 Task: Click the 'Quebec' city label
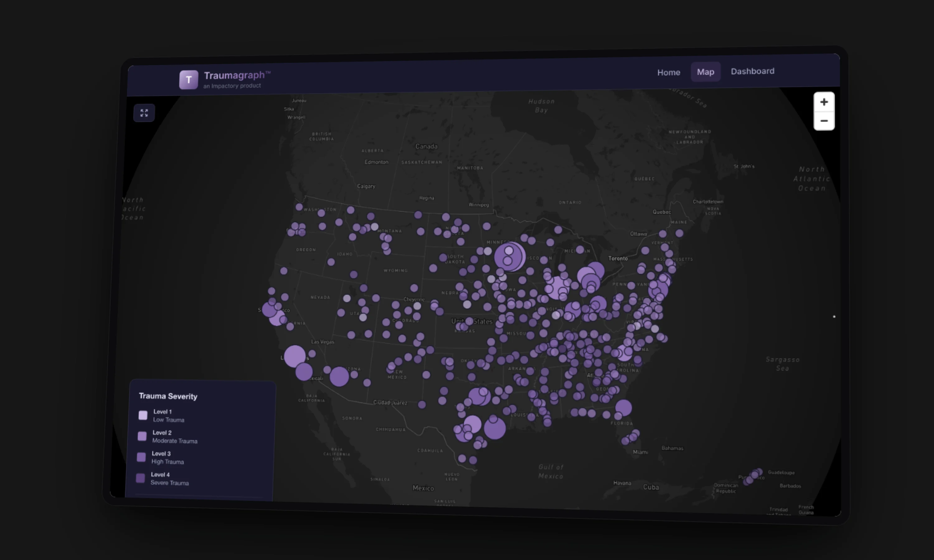coord(662,212)
